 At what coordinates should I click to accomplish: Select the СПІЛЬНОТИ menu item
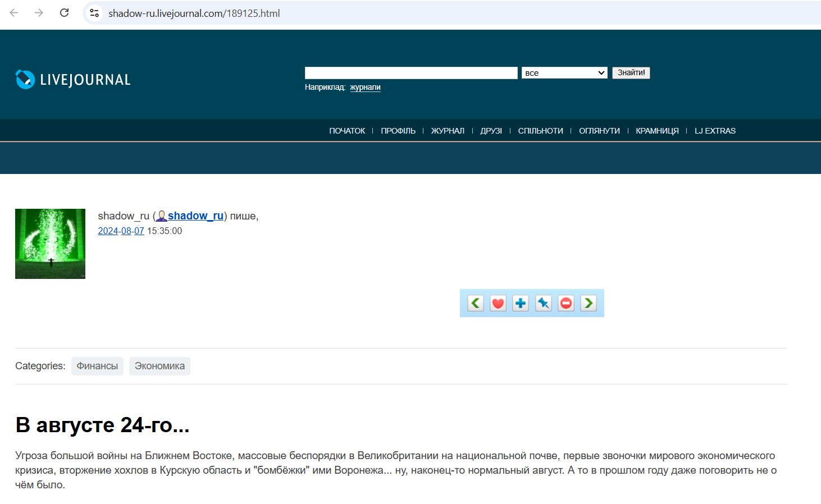click(x=540, y=131)
